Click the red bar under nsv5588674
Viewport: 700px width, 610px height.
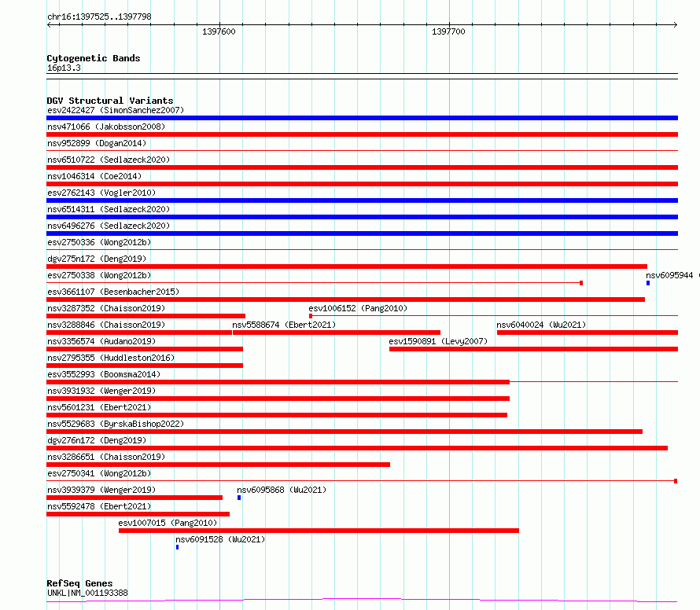tap(337, 333)
